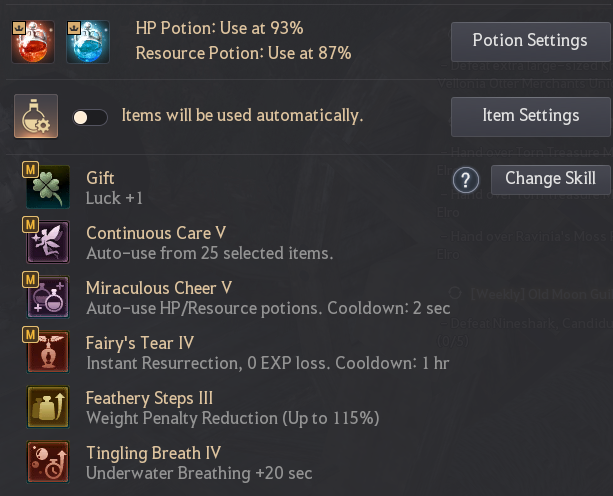Viewport: 613px width, 496px height.
Task: Select the Tingling Breath IV skill icon
Action: click(47, 462)
